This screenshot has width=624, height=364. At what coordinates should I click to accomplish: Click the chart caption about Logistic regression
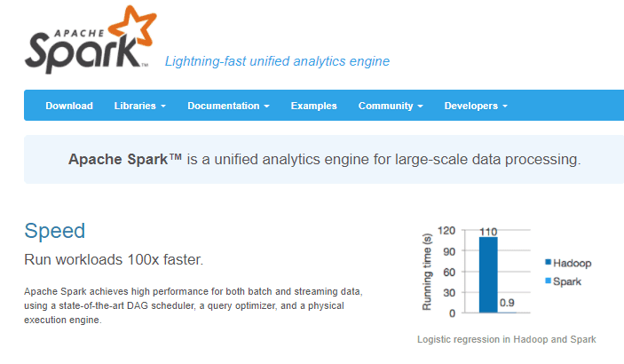pos(506,339)
